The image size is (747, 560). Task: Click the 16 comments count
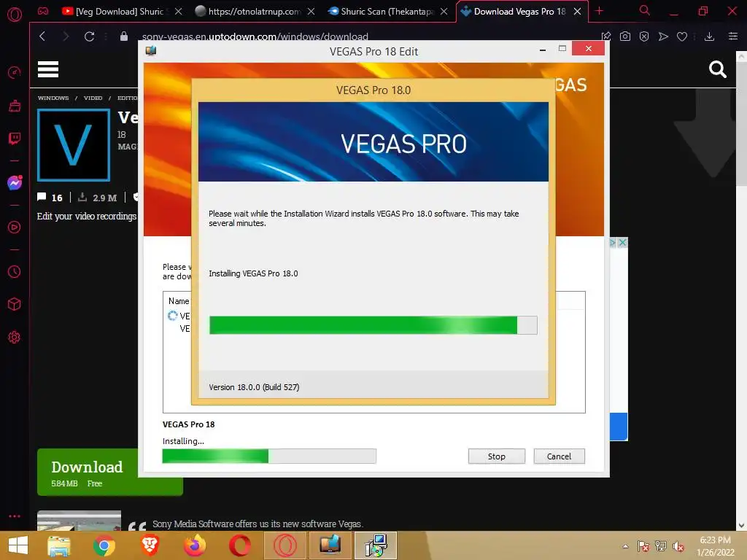[x=50, y=198]
